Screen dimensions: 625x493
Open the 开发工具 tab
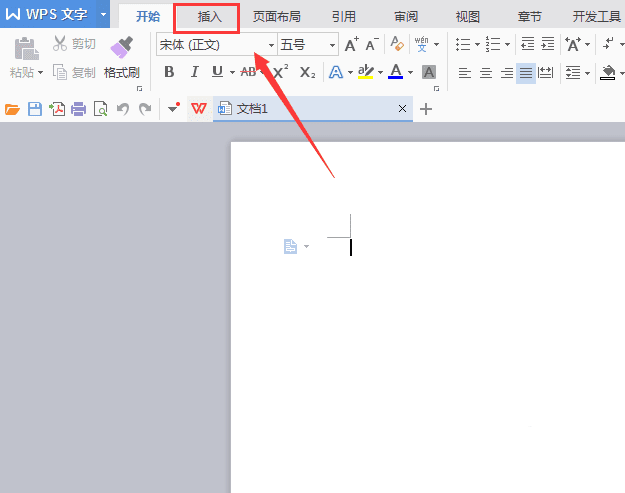597,17
